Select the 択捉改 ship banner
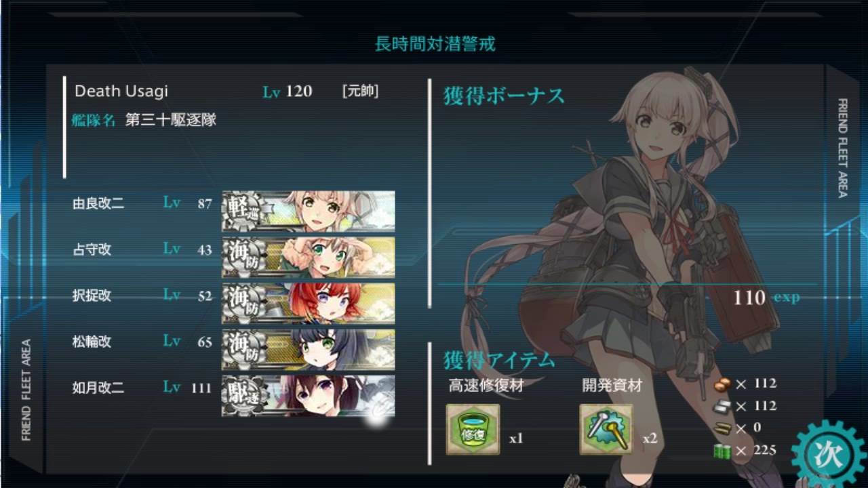Screen dimensions: 868x488 coord(309,303)
